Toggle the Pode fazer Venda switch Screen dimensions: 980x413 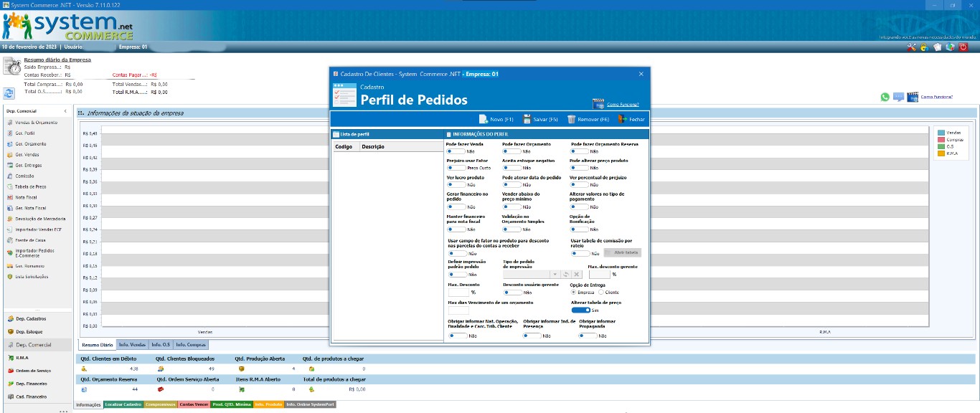pyautogui.click(x=456, y=151)
